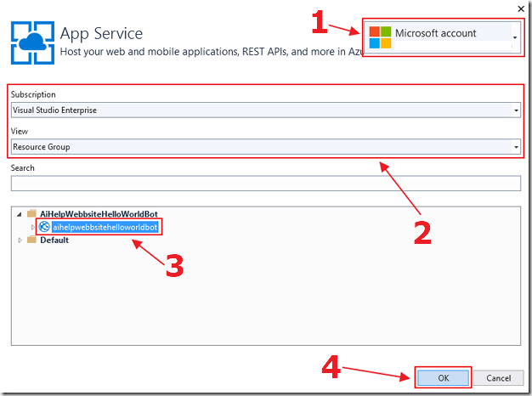Confirm with the OK button
532x396 pixels.
point(443,377)
